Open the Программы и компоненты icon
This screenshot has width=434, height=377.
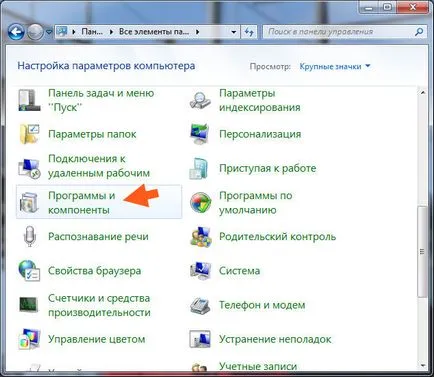(x=29, y=203)
